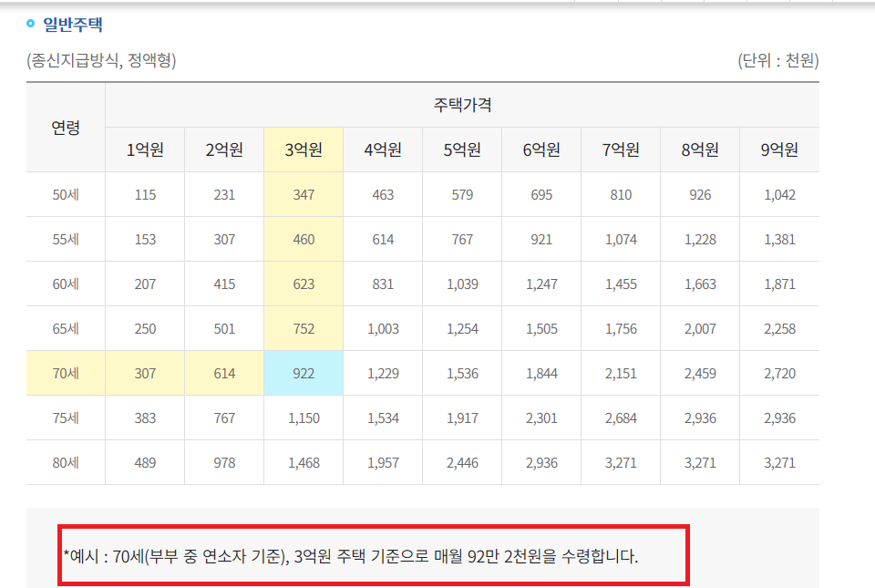Click the 9억원 column header
The image size is (875, 588).
click(x=779, y=150)
